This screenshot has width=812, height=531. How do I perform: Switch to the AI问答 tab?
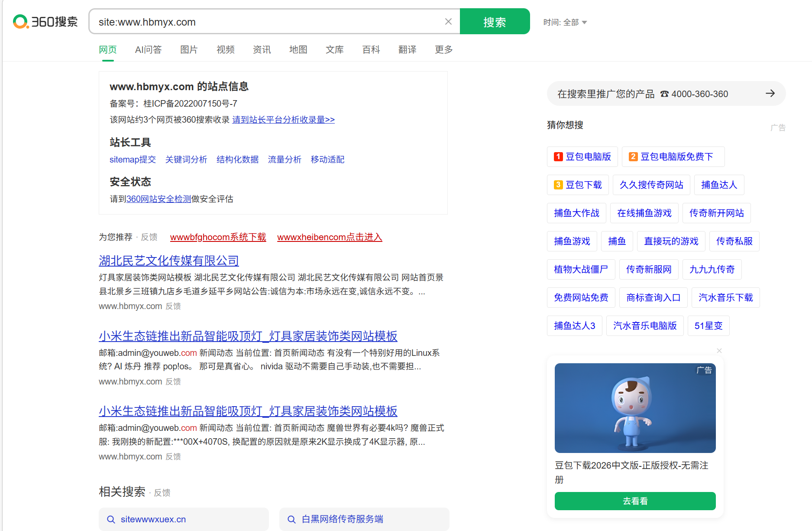[x=148, y=49]
